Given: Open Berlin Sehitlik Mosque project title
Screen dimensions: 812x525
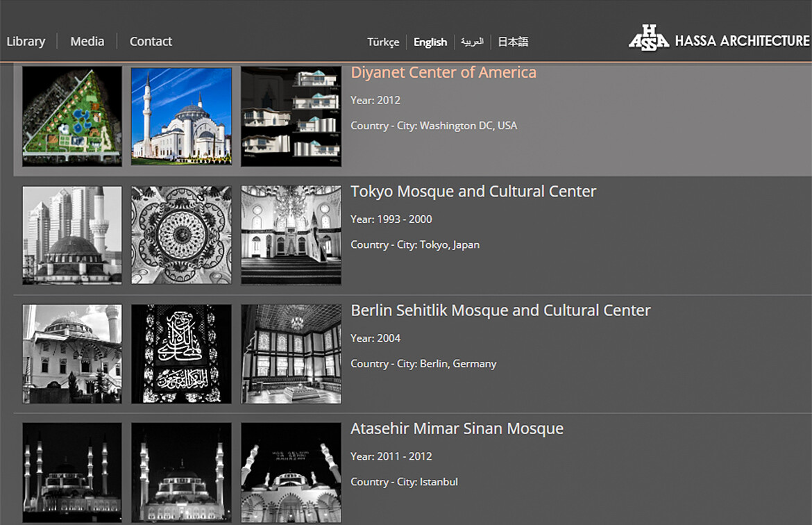Looking at the screenshot, I should pos(500,310).
